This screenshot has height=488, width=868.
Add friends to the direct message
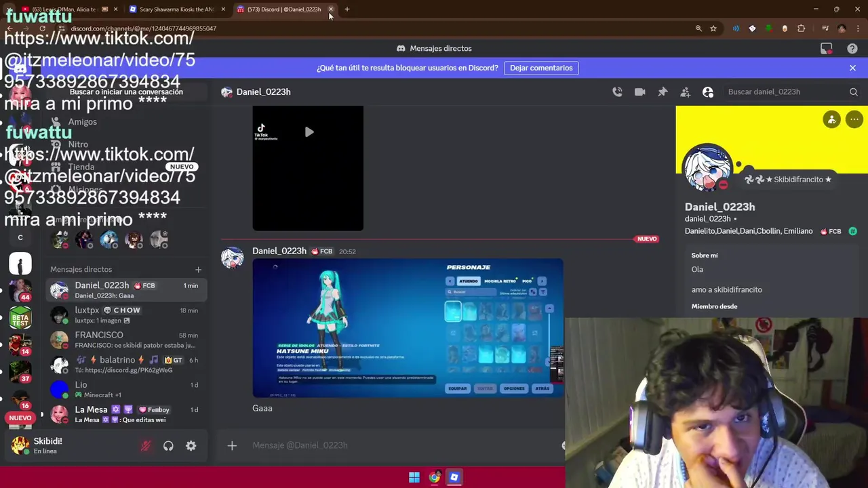[685, 92]
